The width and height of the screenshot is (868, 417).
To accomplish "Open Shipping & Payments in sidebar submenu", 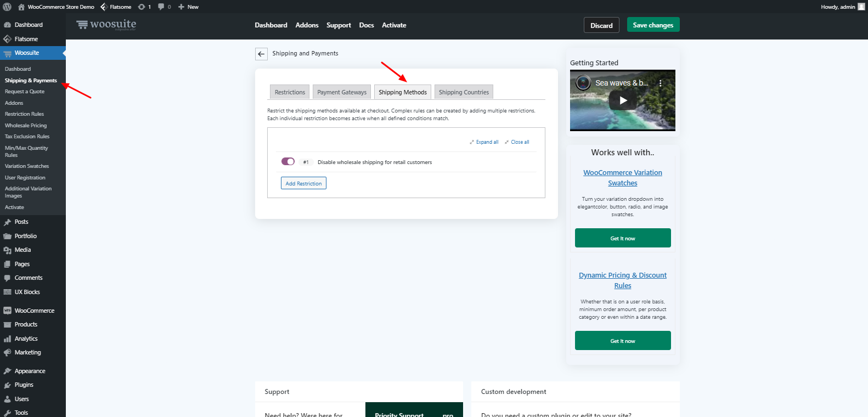I will 31,81.
